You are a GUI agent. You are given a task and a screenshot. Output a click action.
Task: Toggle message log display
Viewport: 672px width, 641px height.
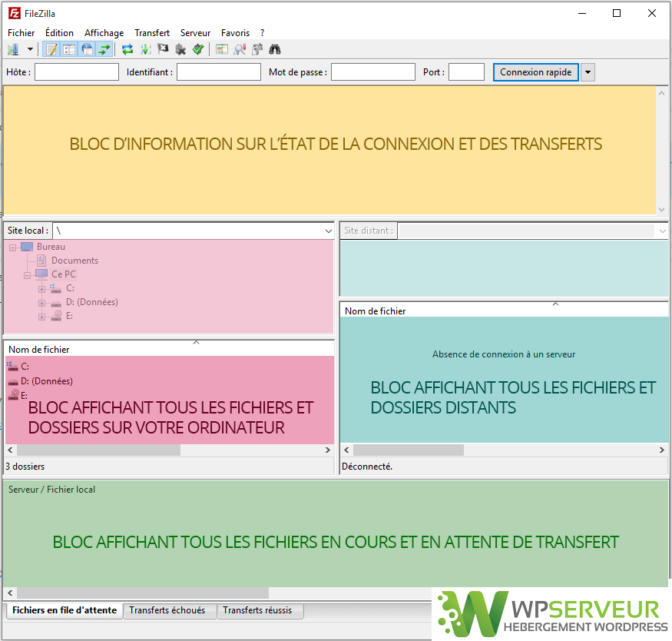[51, 49]
